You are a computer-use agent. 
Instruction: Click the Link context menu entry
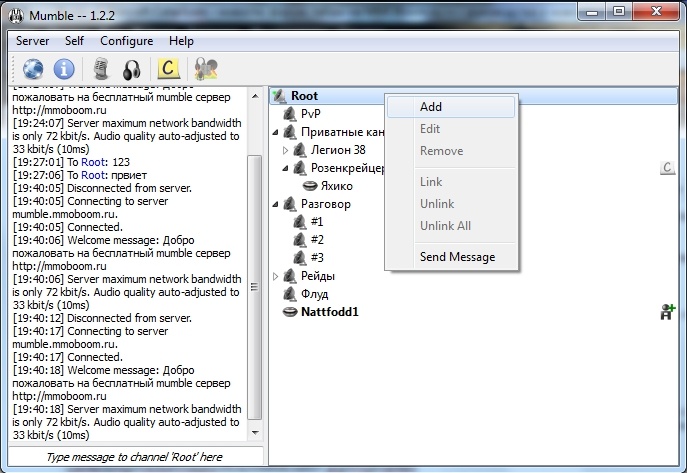[x=451, y=182]
